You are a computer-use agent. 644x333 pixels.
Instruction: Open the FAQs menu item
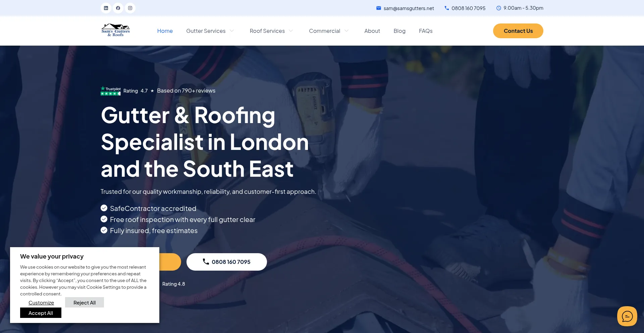click(426, 31)
